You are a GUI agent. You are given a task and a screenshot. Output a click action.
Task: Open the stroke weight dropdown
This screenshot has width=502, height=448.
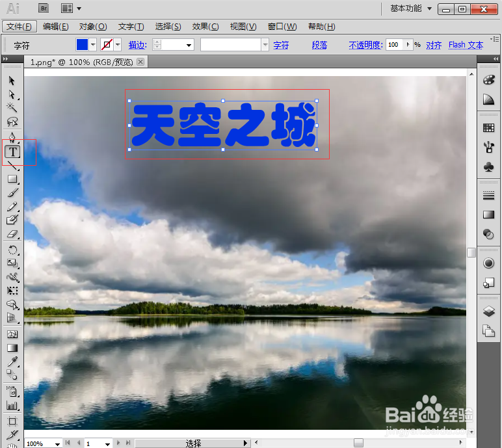189,45
